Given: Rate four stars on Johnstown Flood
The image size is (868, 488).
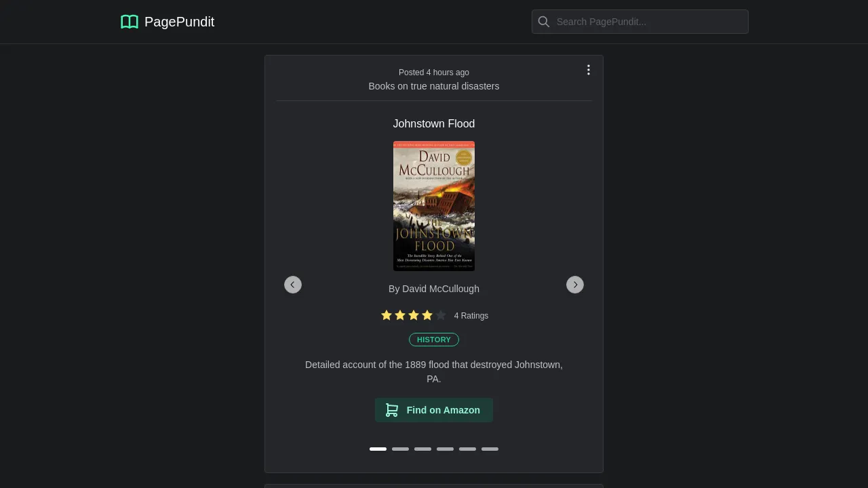Looking at the screenshot, I should pos(427,315).
